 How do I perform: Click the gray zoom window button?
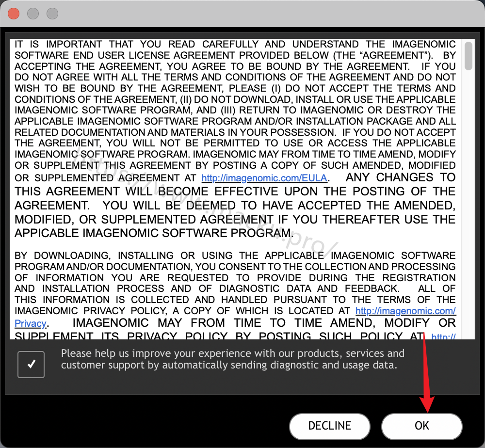pyautogui.click(x=52, y=14)
